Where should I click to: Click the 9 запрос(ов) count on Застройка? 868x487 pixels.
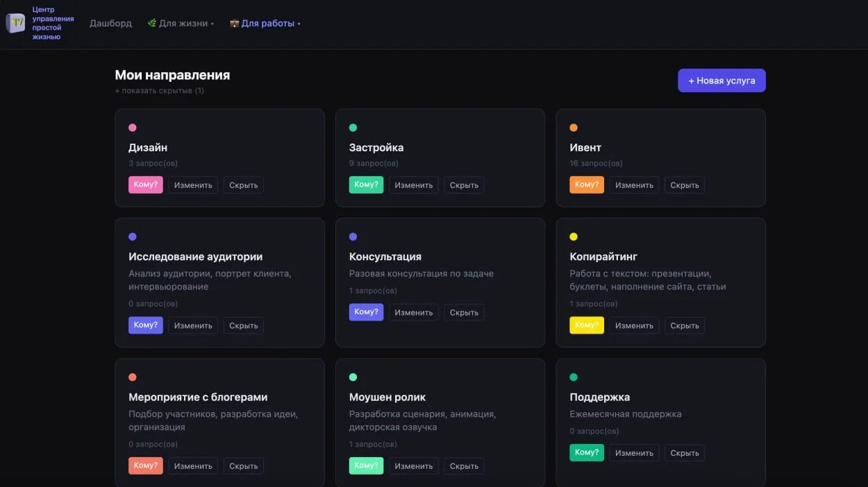[x=374, y=164]
